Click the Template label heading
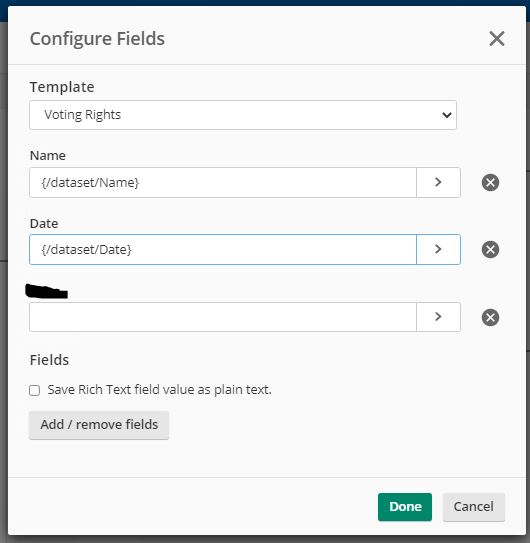The width and height of the screenshot is (530, 543). 62,87
